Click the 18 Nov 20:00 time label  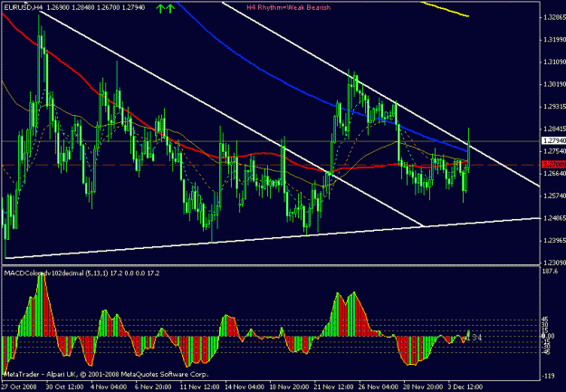[289, 387]
